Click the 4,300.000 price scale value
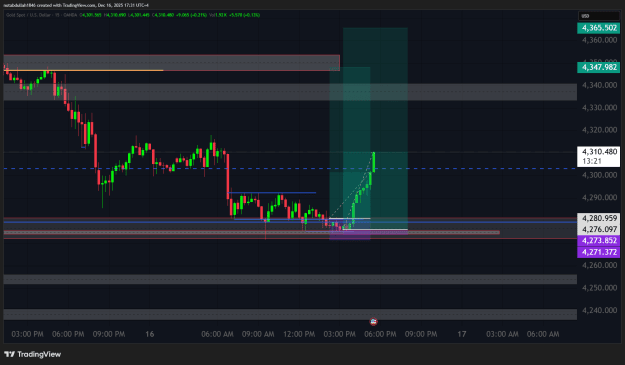The height and width of the screenshot is (365, 625). click(x=599, y=175)
